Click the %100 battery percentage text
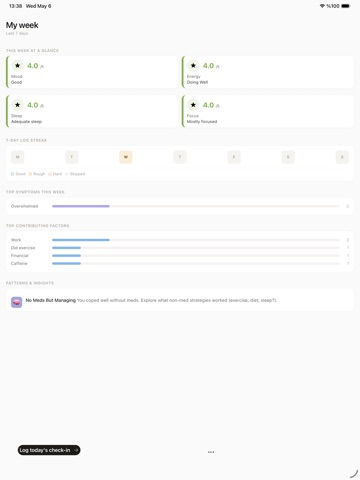The height and width of the screenshot is (480, 360). (333, 6)
